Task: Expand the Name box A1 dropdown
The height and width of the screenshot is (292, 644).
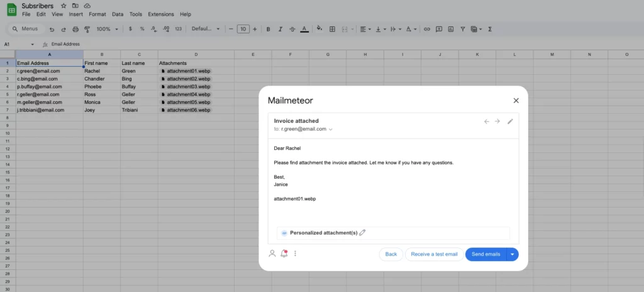Action: [33, 45]
